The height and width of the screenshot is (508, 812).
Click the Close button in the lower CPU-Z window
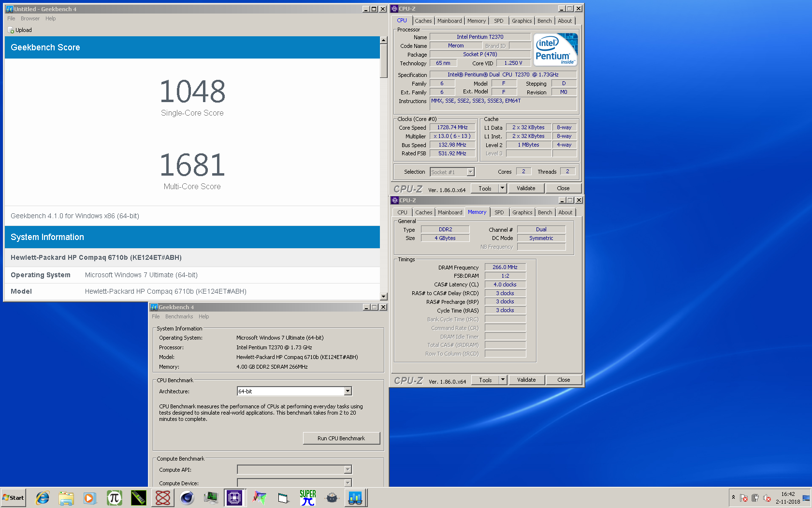pos(564,380)
